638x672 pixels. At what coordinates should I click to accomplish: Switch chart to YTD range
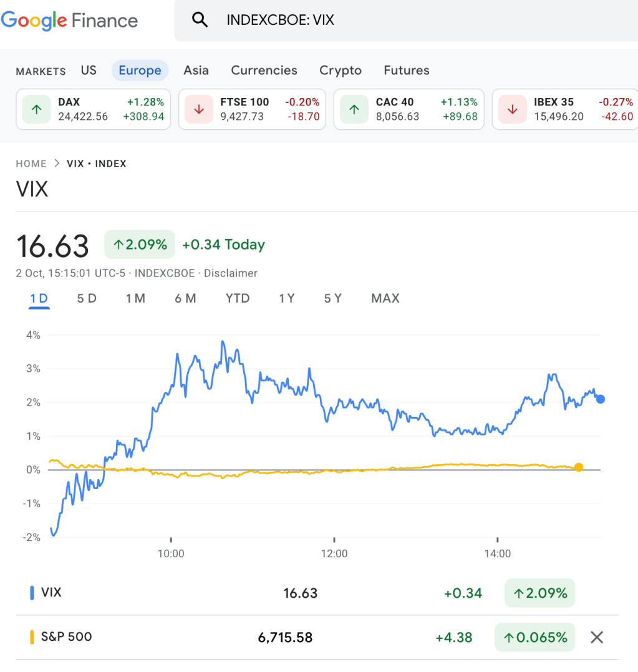[x=238, y=298]
